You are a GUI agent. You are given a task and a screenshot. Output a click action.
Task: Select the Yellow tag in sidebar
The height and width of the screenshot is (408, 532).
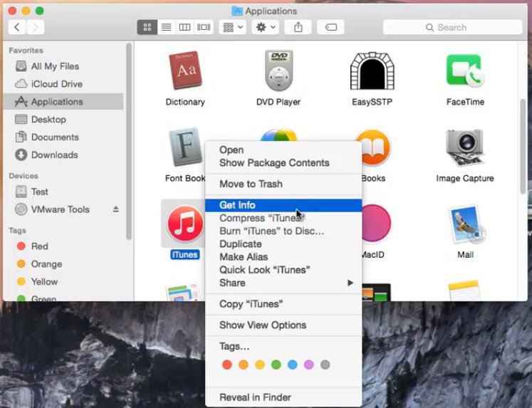tap(63, 281)
